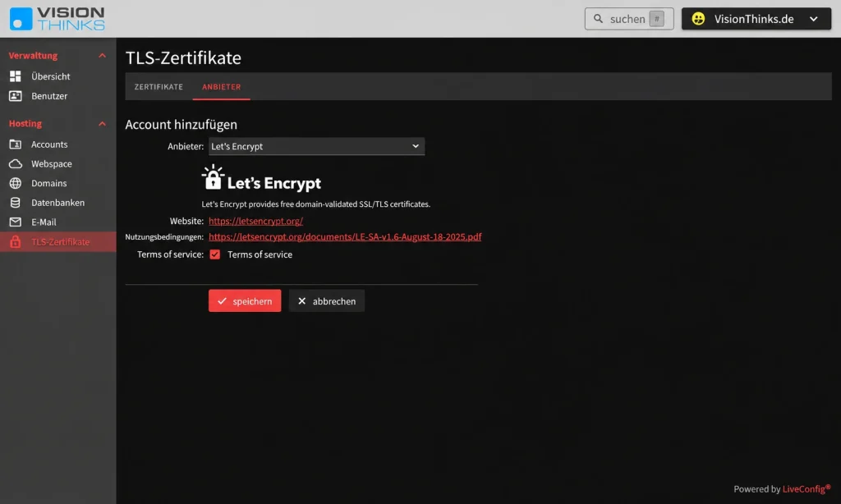Click the Übersicht dashboard icon
Image resolution: width=841 pixels, height=504 pixels.
click(16, 76)
